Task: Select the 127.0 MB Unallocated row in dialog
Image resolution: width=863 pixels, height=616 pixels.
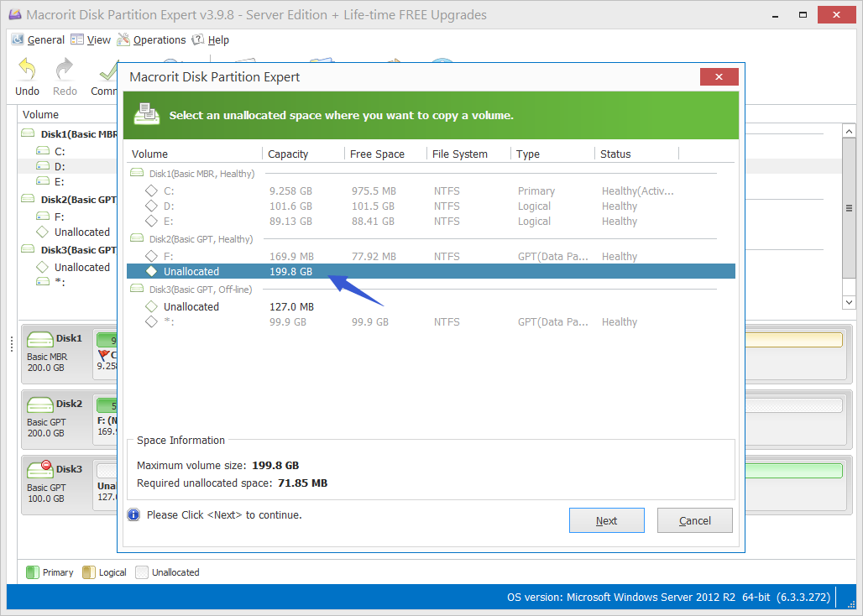Action: 431,306
